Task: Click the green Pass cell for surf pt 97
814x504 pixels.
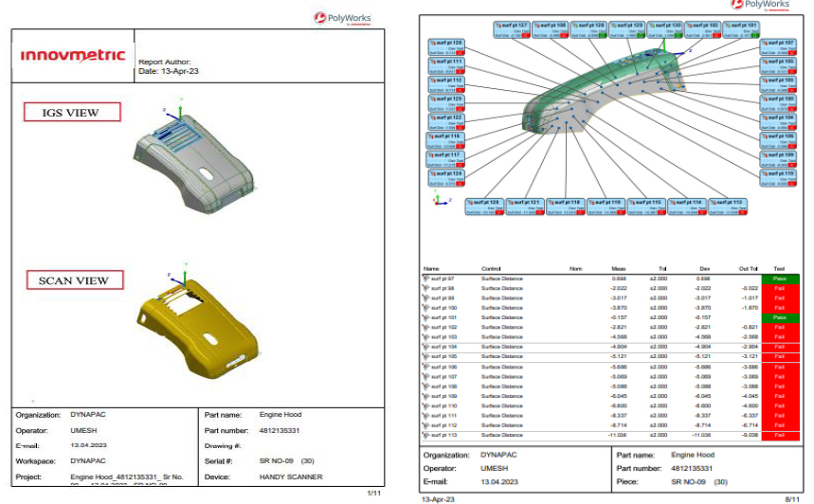Action: (x=780, y=279)
